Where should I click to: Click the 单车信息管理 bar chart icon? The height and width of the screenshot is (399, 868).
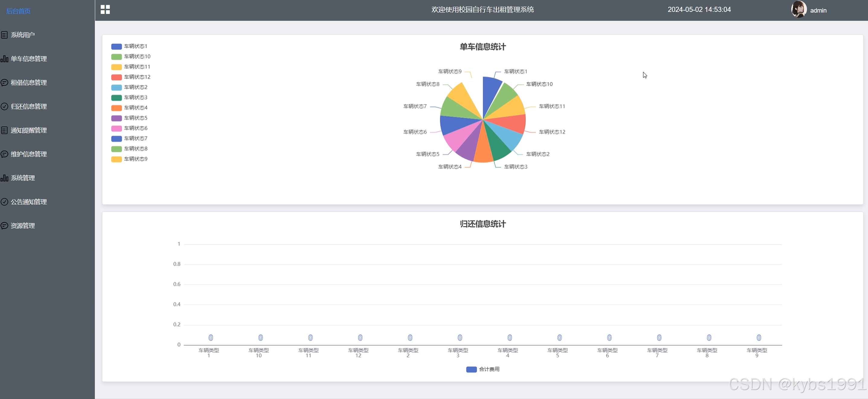(5, 59)
